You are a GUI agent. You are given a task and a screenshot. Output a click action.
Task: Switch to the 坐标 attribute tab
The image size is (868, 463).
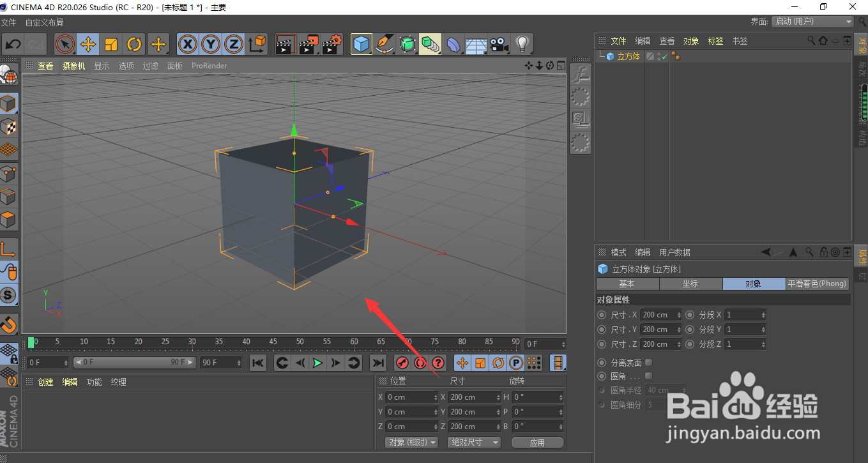click(690, 284)
